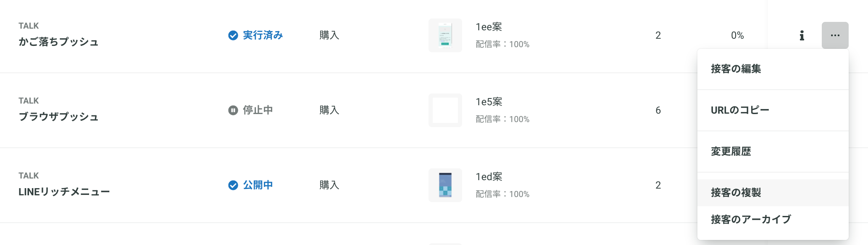
Task: Click the 実行済み status label
Action: pos(263,35)
